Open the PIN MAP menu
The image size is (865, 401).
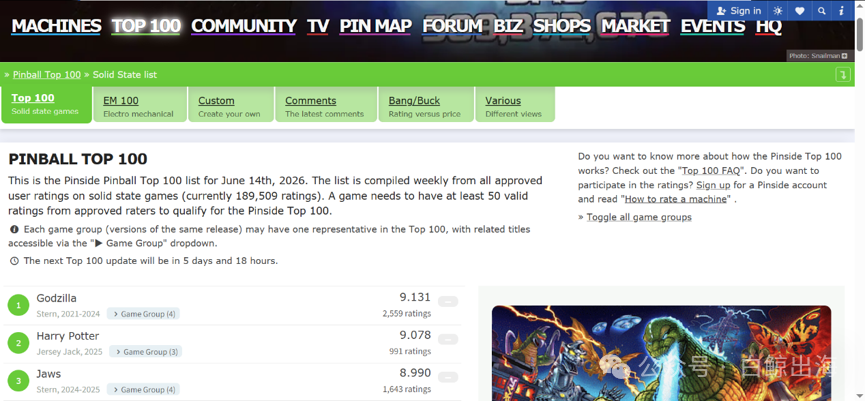pyautogui.click(x=376, y=26)
